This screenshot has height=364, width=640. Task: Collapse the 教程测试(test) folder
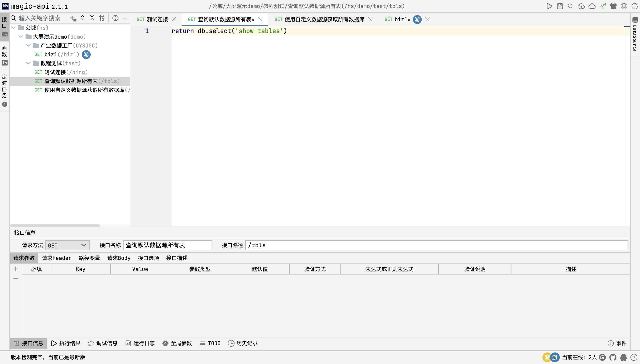[x=28, y=63]
